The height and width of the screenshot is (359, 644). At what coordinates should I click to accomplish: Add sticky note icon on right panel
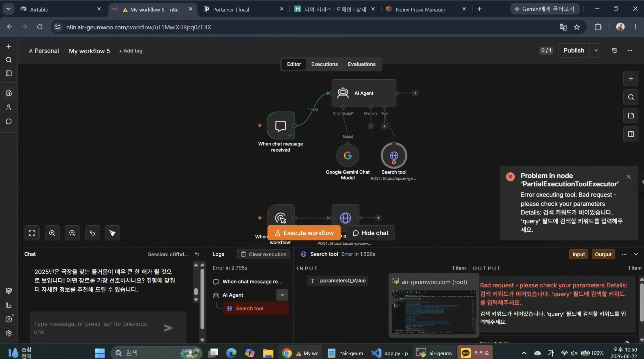tap(631, 116)
